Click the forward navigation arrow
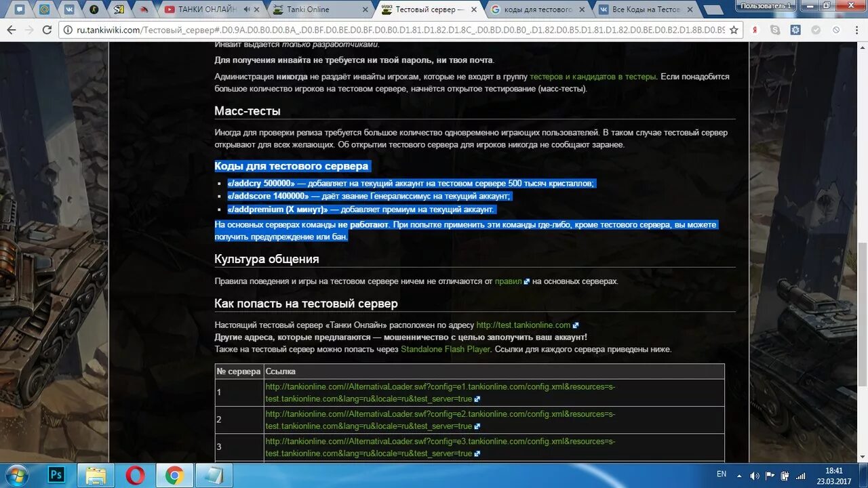The height and width of the screenshot is (488, 868). point(29,30)
